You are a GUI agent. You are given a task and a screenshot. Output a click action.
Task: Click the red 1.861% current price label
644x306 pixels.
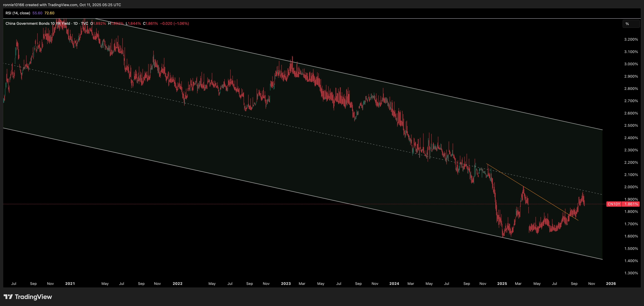pos(631,204)
